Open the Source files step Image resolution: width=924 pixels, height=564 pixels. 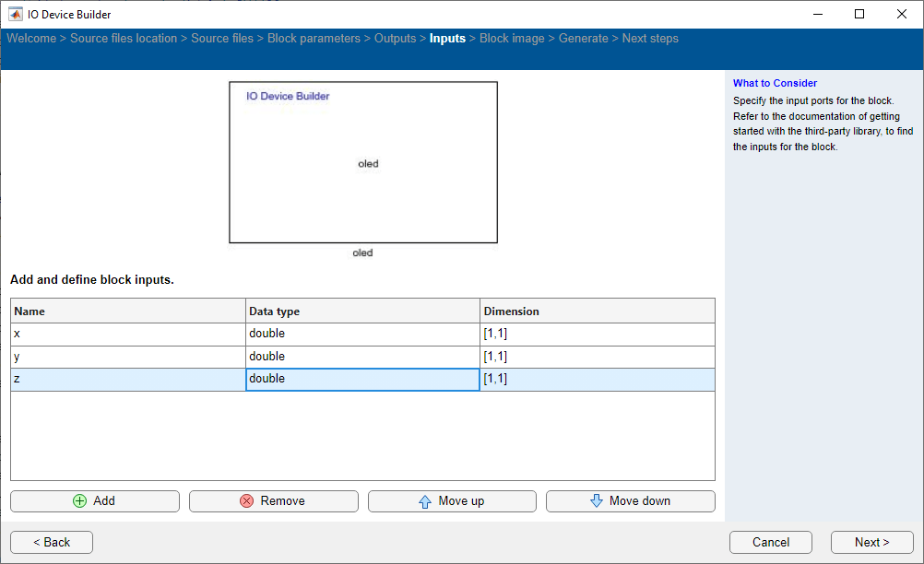pyautogui.click(x=222, y=38)
